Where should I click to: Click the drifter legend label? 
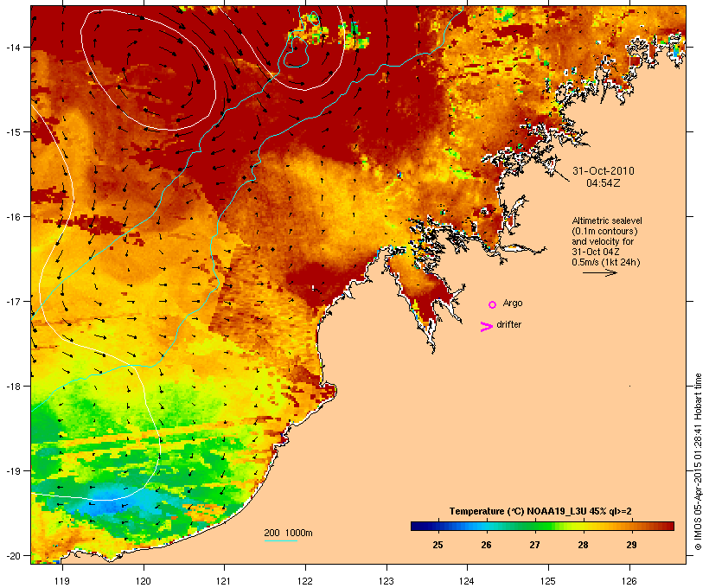[509, 325]
